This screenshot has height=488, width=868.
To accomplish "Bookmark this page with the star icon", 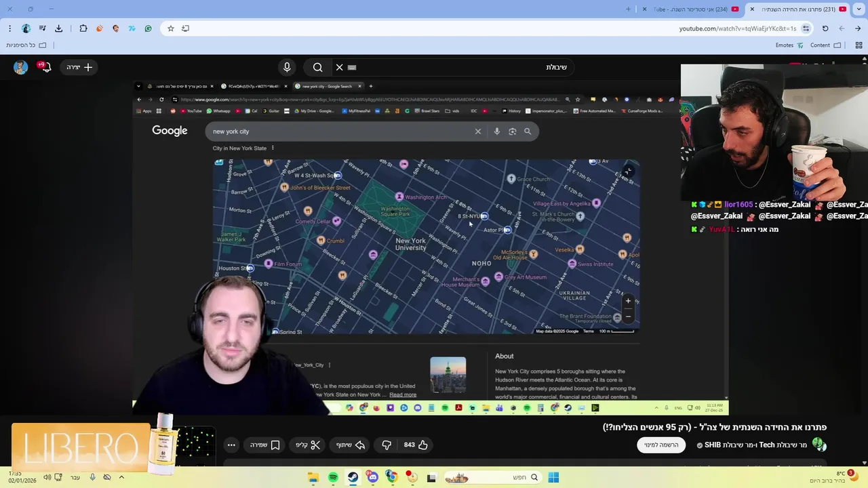I will (x=171, y=28).
